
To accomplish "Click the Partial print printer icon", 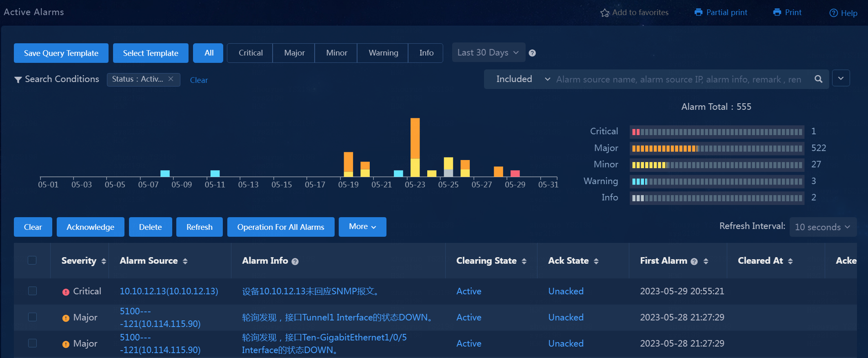I will tap(698, 12).
